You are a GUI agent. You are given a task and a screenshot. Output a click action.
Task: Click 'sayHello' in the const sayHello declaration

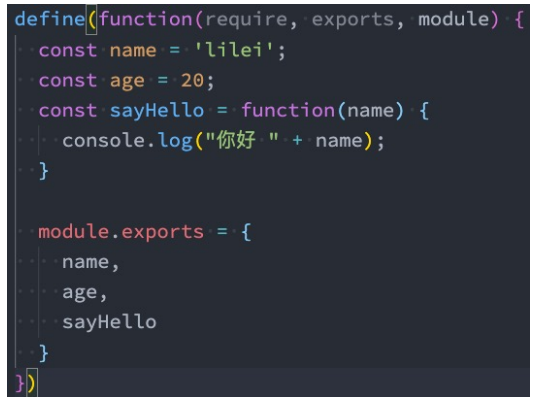(x=157, y=112)
